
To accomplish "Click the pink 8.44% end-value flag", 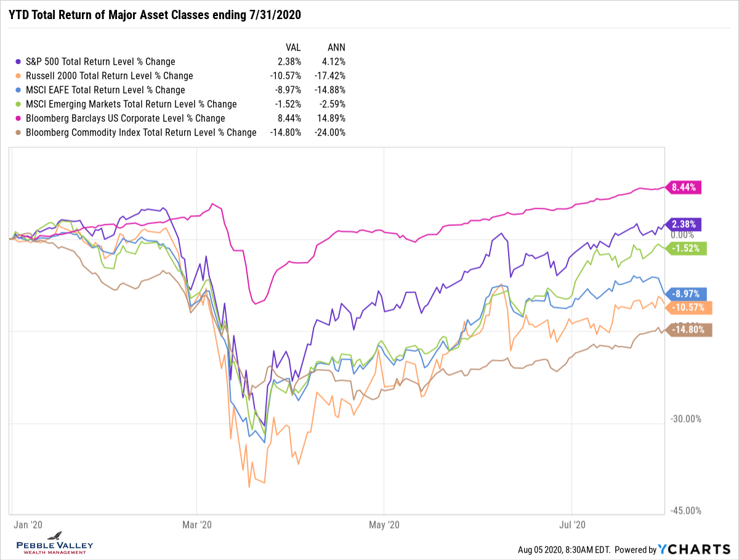I will [684, 187].
